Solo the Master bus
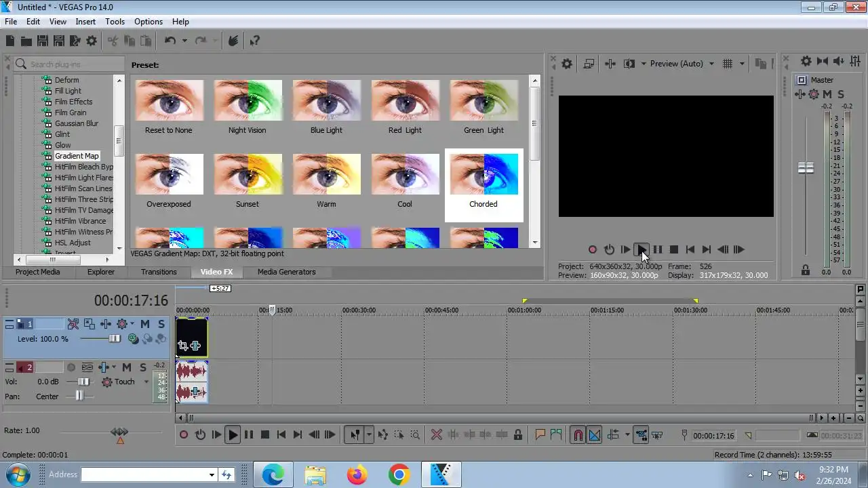Viewport: 868px width, 488px height. pyautogui.click(x=841, y=94)
